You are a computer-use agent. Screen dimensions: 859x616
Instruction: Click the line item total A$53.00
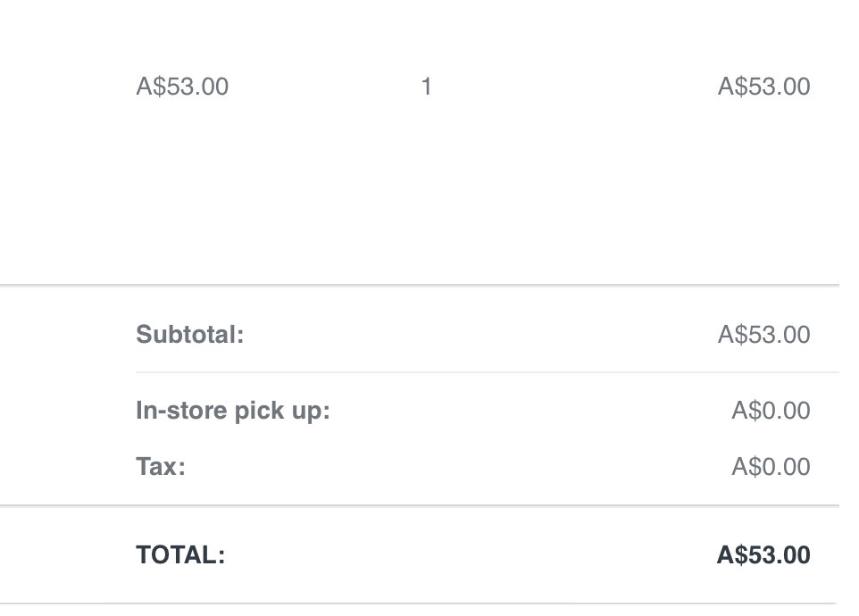763,87
